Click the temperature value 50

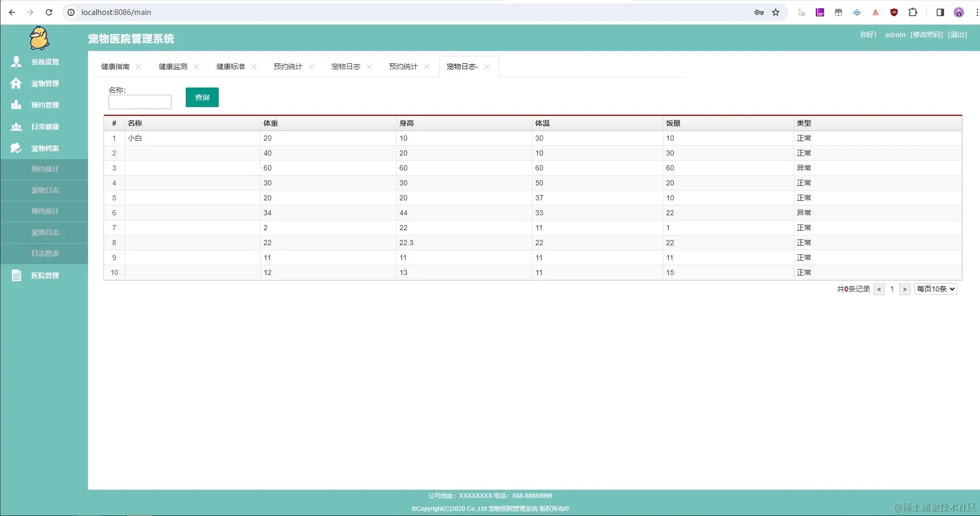539,183
